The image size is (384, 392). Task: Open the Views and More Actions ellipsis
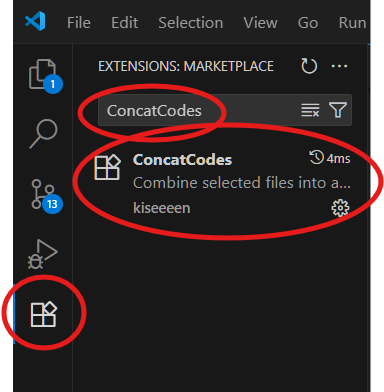click(x=339, y=66)
